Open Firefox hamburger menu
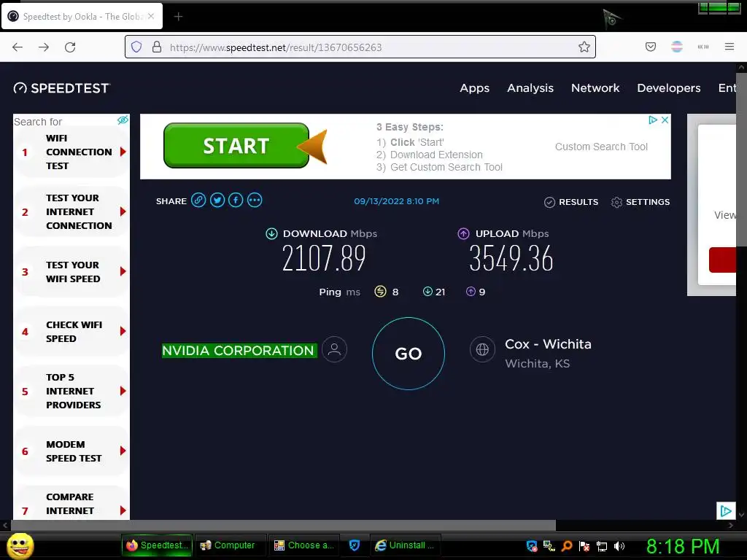The width and height of the screenshot is (747, 560). click(x=729, y=47)
